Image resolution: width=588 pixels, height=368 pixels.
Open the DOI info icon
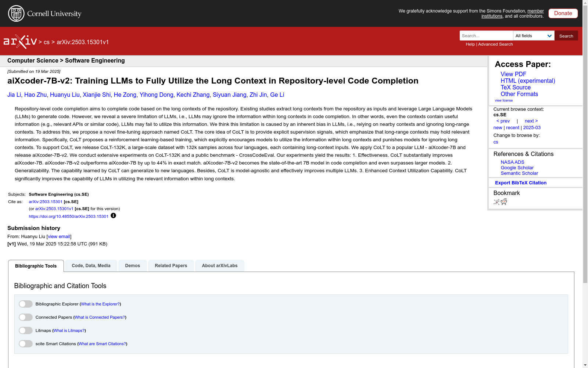point(113,216)
